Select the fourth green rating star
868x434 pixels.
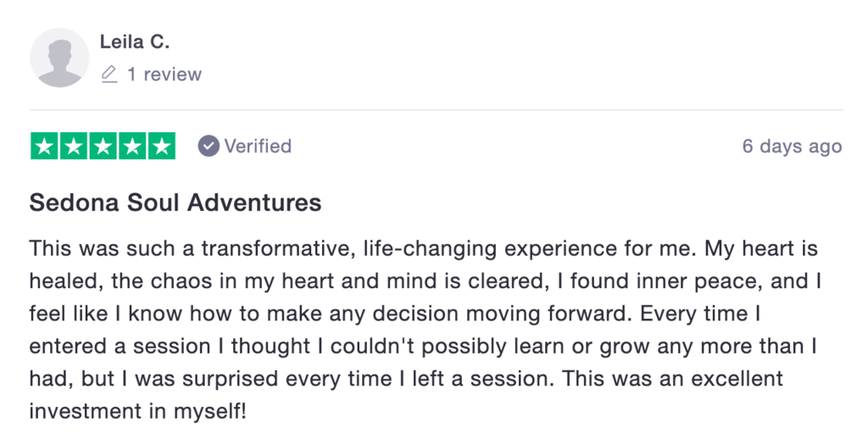coord(132,147)
